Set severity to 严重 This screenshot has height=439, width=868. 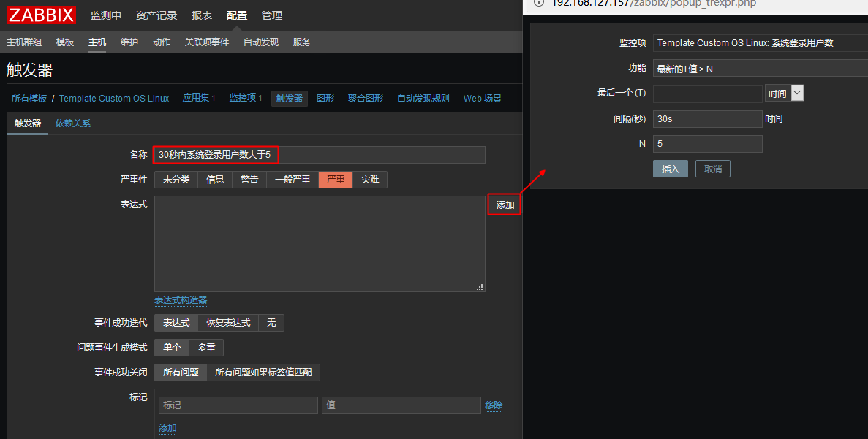336,180
